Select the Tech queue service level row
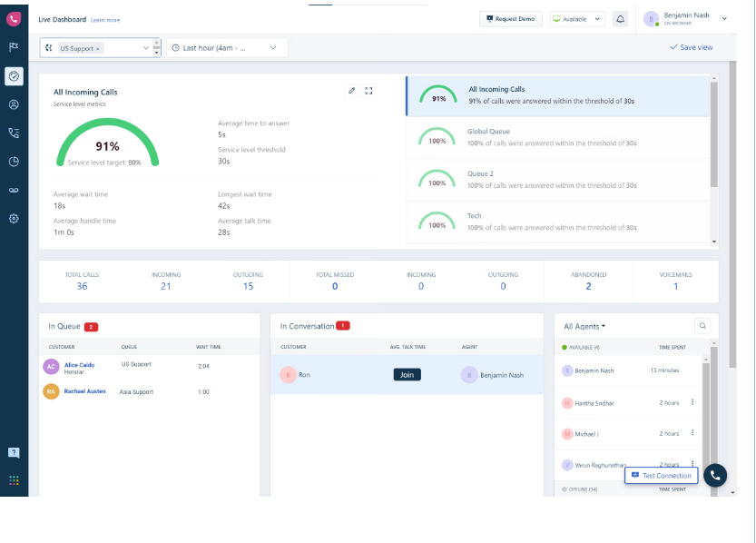 click(x=558, y=222)
